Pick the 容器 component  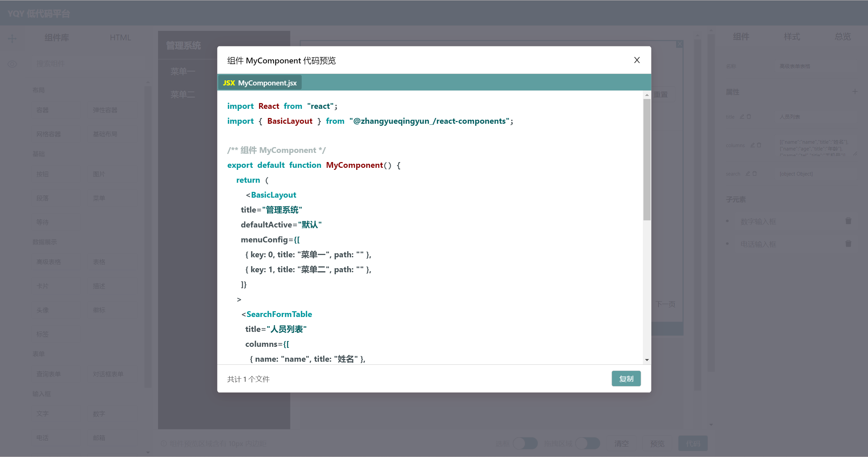[x=56, y=110]
